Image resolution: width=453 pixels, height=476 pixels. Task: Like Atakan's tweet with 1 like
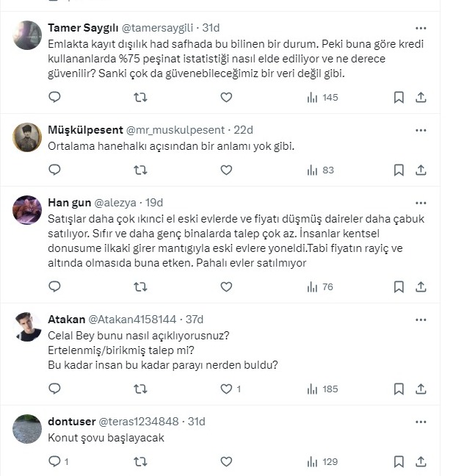[x=226, y=389]
